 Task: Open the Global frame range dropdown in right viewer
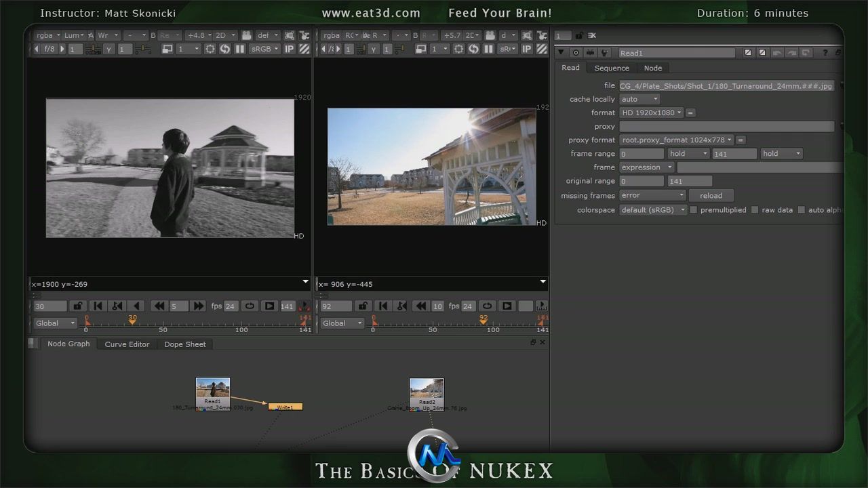342,323
